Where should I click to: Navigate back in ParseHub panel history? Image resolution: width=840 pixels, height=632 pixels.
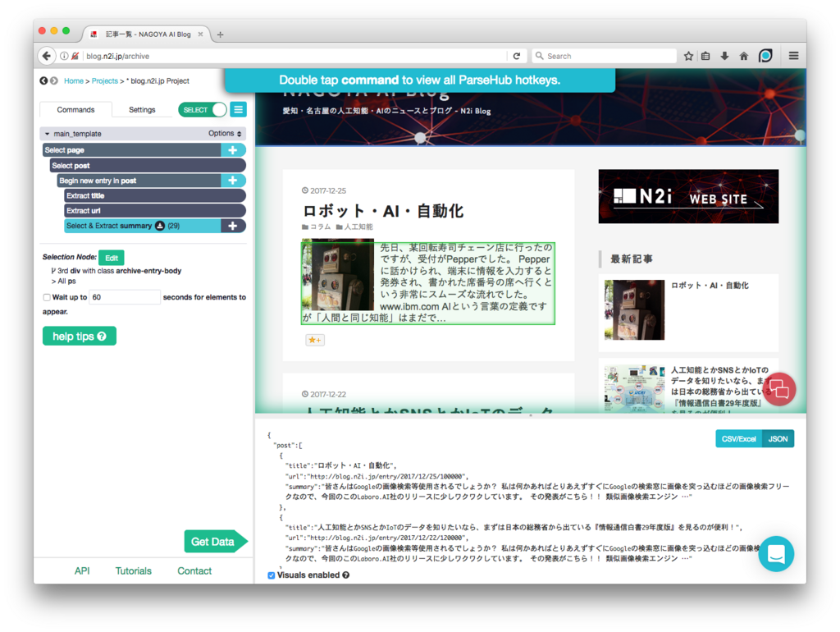[43, 81]
